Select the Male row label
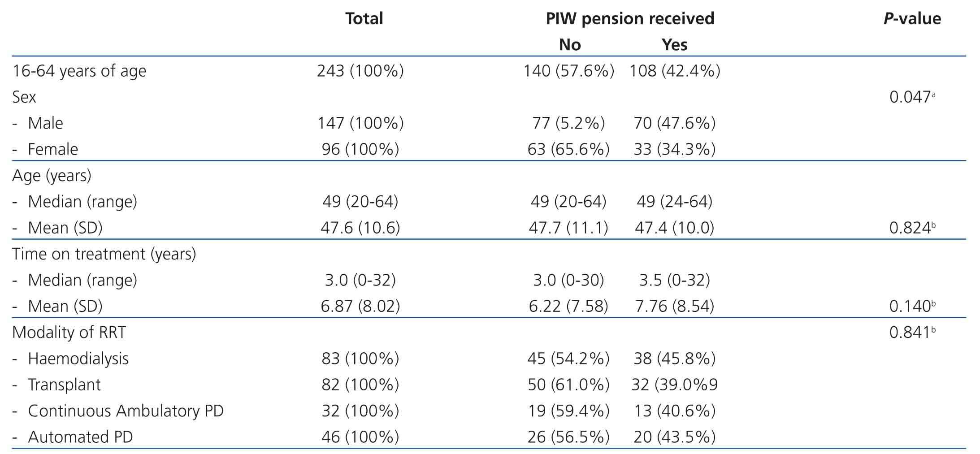The image size is (980, 454). [45, 123]
